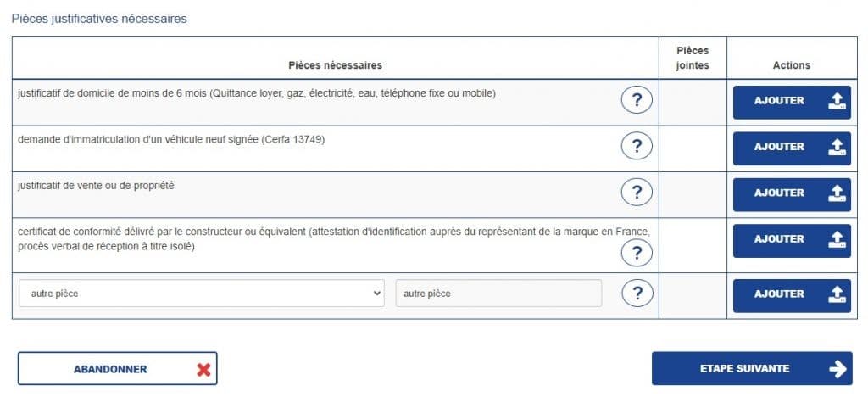Click the Pièces jointes column header
The height and width of the screenshot is (397, 868).
click(x=693, y=59)
